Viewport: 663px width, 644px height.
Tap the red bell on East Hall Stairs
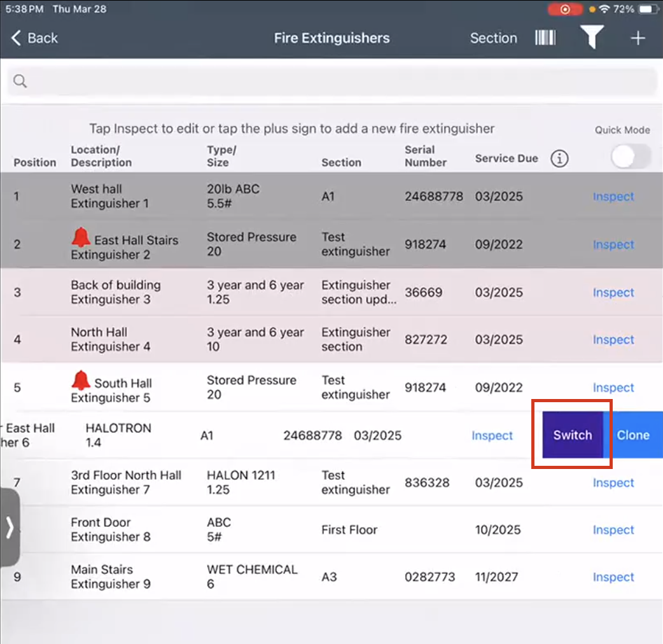[81, 237]
